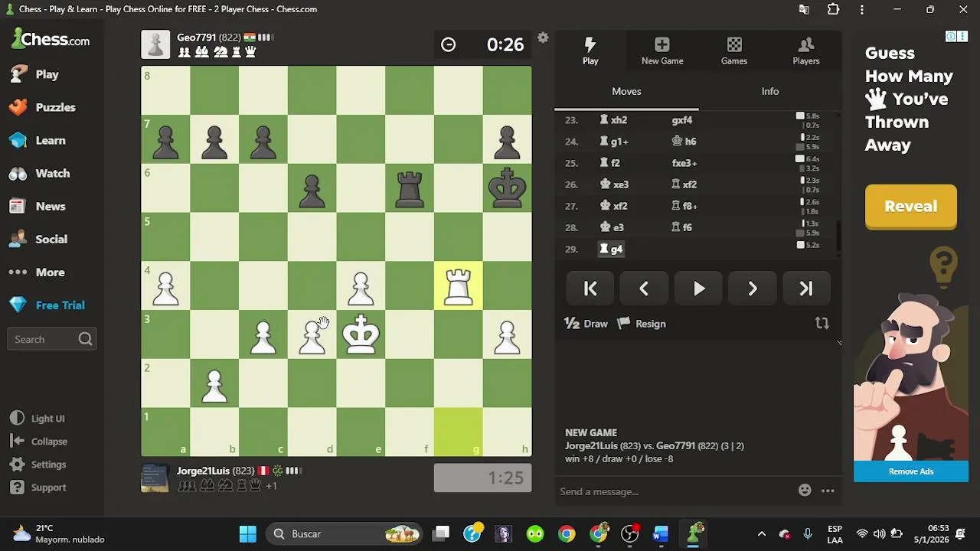The height and width of the screenshot is (551, 980).
Task: Click opponent Geo7791 avatar
Action: [155, 44]
